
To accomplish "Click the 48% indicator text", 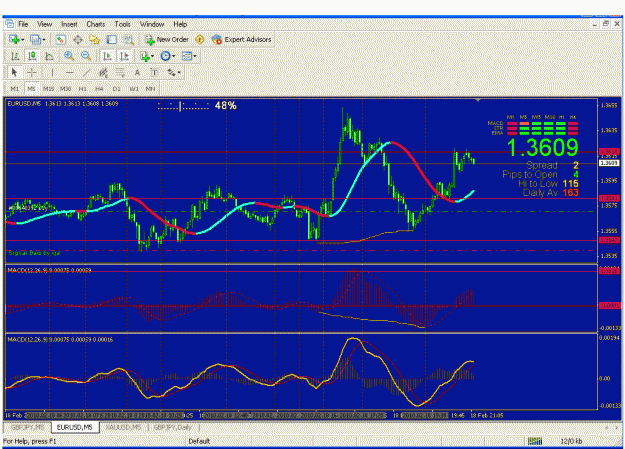I will pyautogui.click(x=226, y=106).
